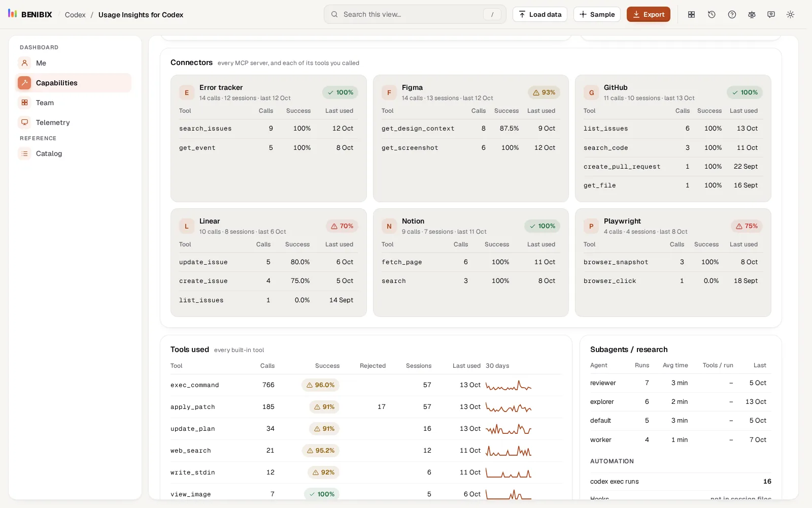This screenshot has height=508, width=812.
Task: Select the explorer agent row
Action: point(681,402)
